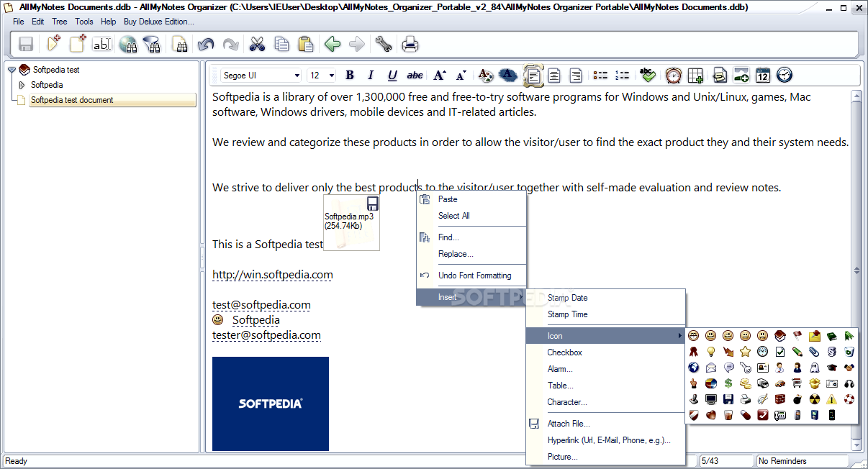
Task: Expand the Softpedia tree node
Action: pos(22,85)
